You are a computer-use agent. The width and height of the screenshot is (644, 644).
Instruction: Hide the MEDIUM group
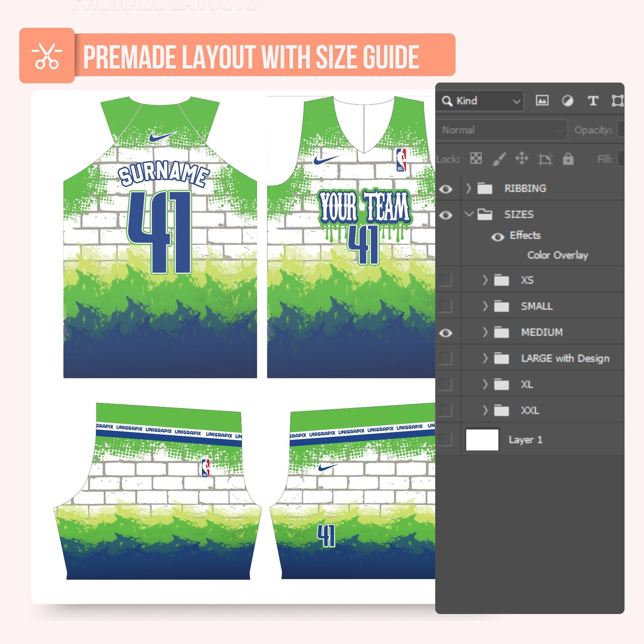pos(446,333)
